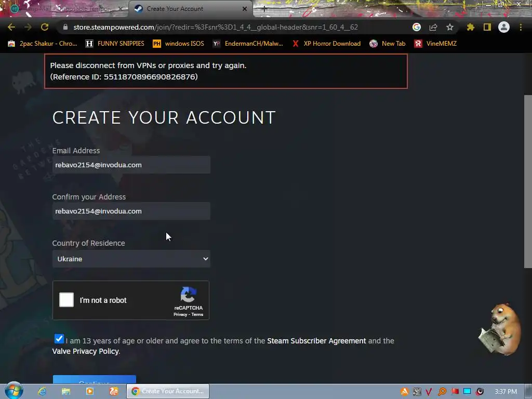Click the round dark tray icon
The image size is (532, 399).
(x=480, y=392)
